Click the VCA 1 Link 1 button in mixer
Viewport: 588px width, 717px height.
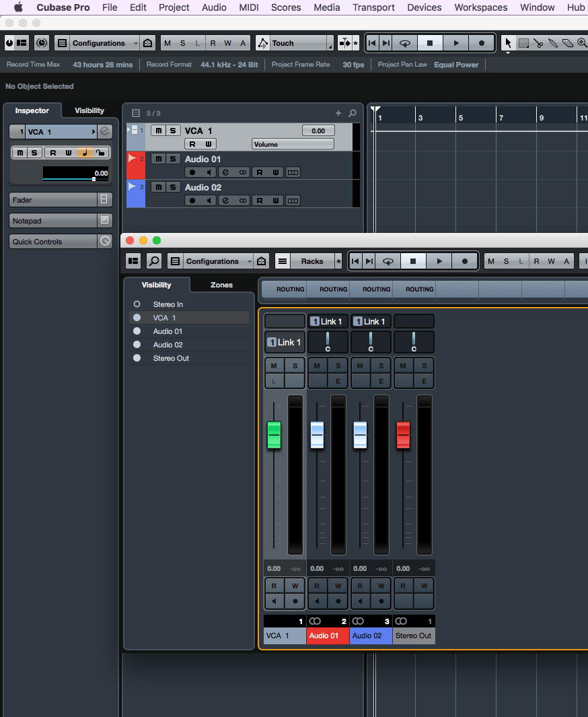pos(285,342)
